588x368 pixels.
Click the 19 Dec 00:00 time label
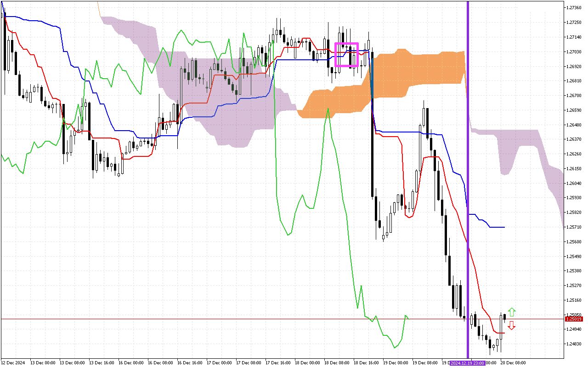pos(396,362)
